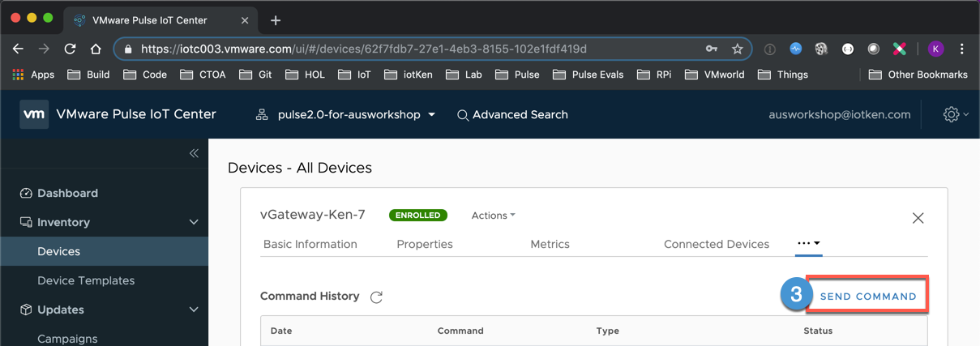Image resolution: width=980 pixels, height=346 pixels.
Task: Open the Pulse bookmarks folder
Action: pos(518,75)
